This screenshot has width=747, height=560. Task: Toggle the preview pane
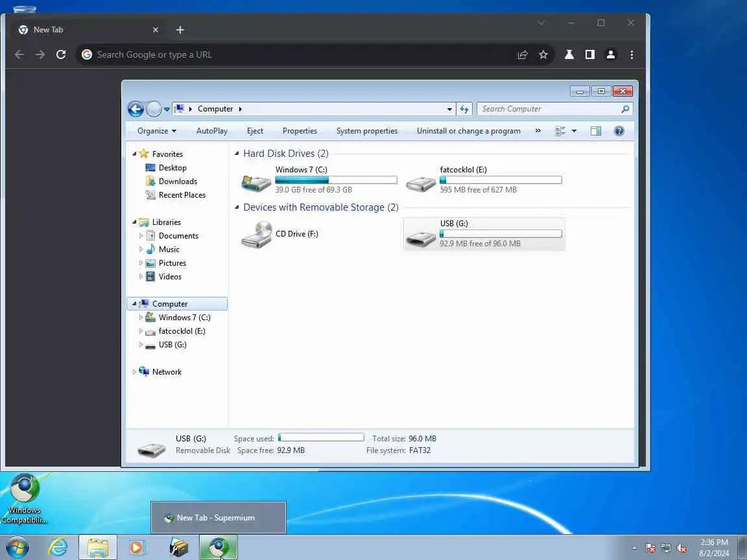595,131
